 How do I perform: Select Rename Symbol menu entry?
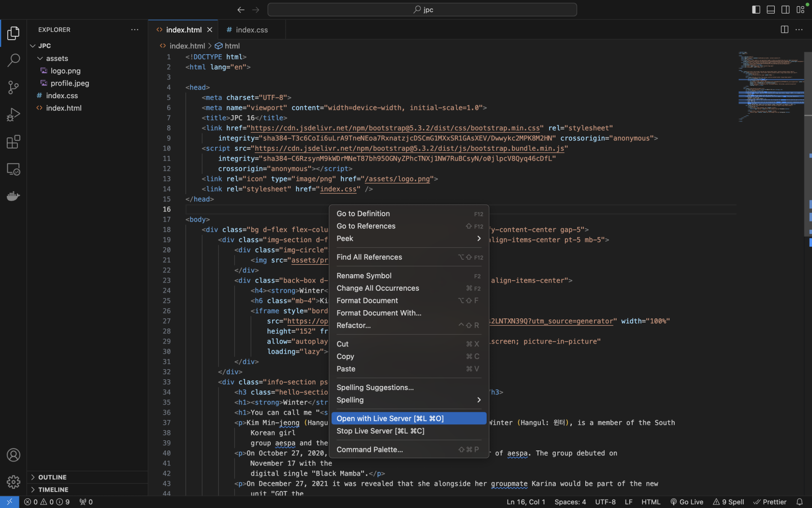pyautogui.click(x=409, y=276)
